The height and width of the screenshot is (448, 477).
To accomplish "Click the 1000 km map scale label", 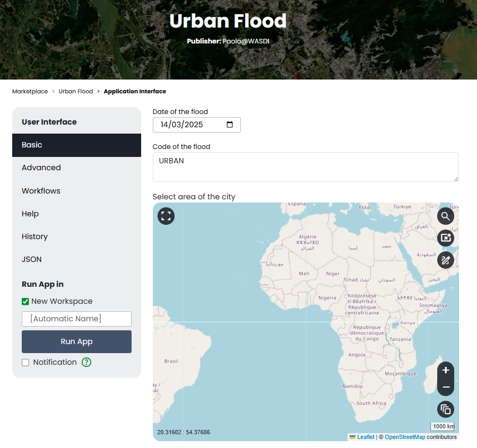I will coord(443,426).
